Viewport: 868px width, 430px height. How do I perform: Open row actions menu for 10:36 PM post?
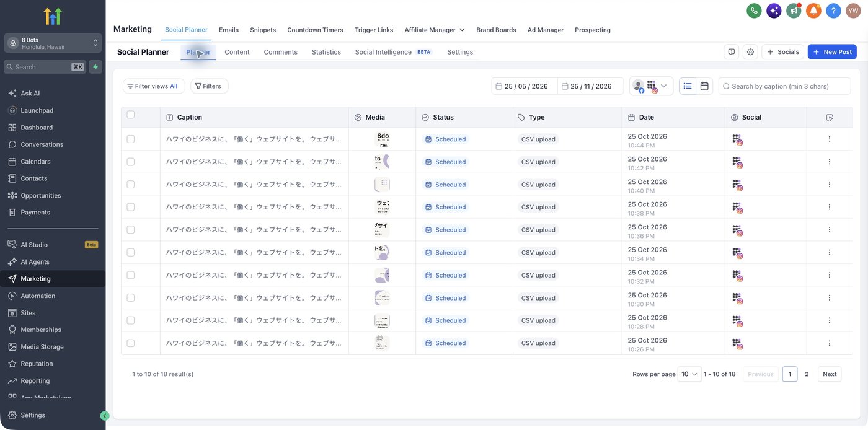(830, 230)
